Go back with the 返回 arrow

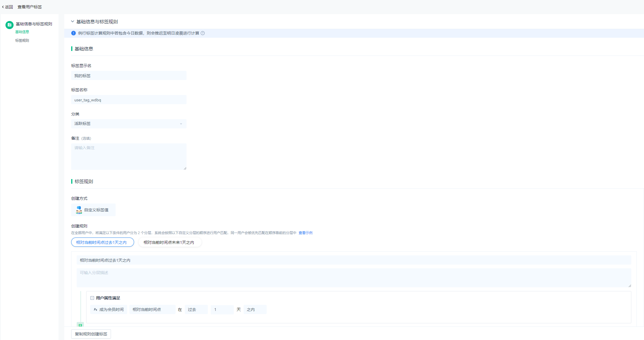click(x=7, y=7)
